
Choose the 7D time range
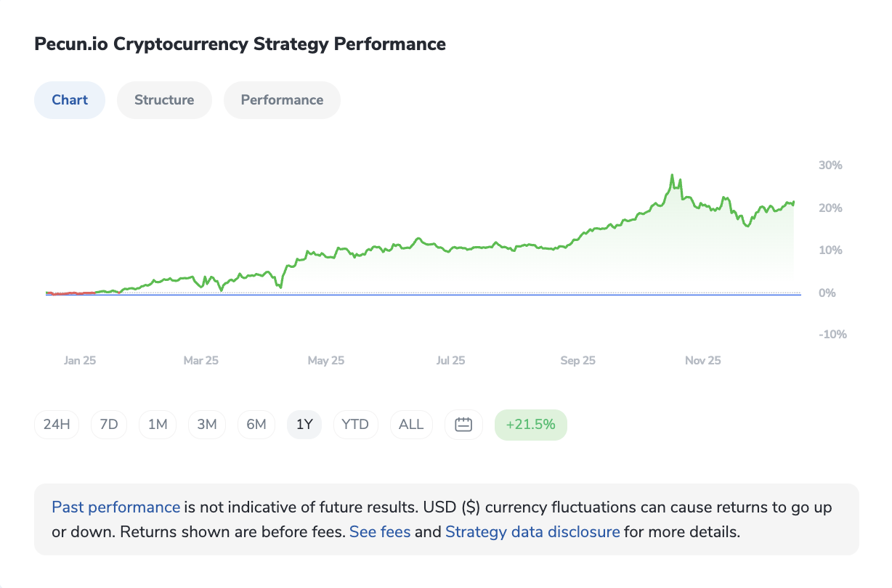[x=108, y=425]
